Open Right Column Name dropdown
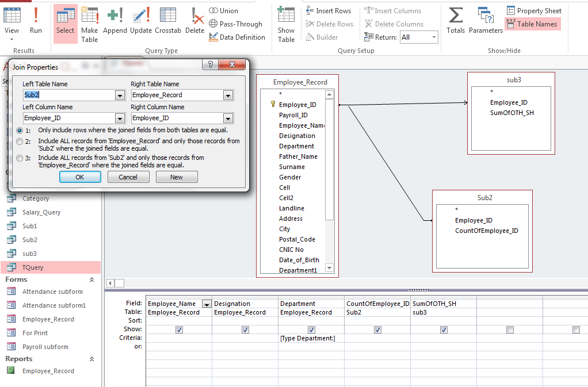The height and width of the screenshot is (387, 588). click(x=228, y=118)
